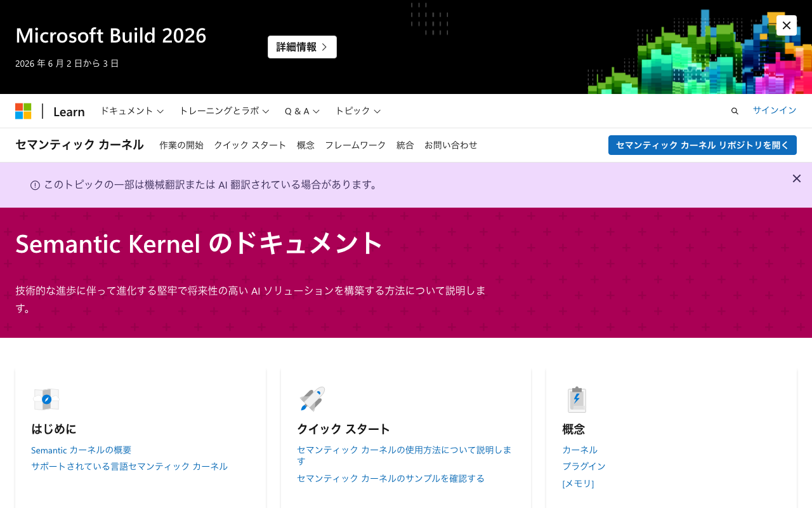Dismiss the machine translation notice
This screenshot has width=812, height=508.
click(x=797, y=178)
